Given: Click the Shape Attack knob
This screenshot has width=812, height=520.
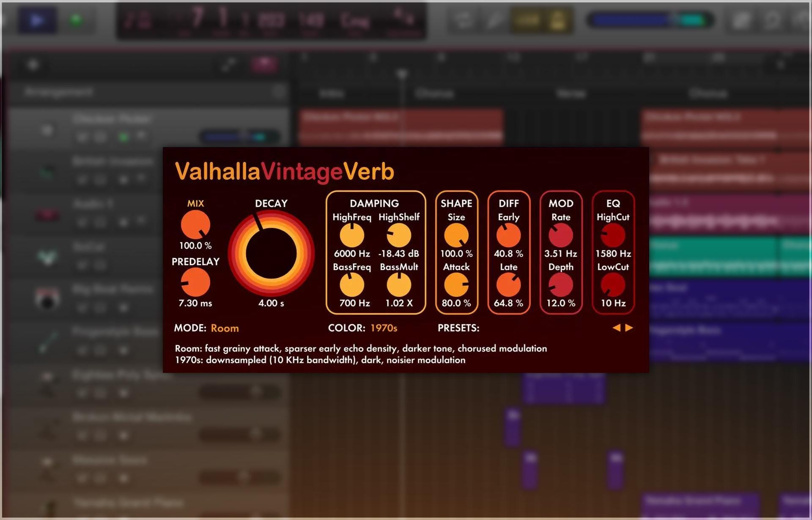Looking at the screenshot, I should coord(456,285).
